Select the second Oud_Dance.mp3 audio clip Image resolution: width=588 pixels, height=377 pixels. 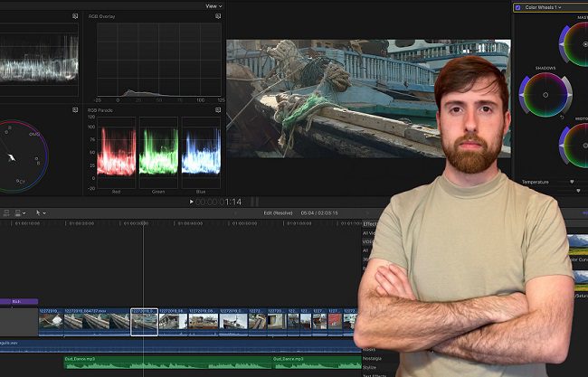[x=317, y=363]
